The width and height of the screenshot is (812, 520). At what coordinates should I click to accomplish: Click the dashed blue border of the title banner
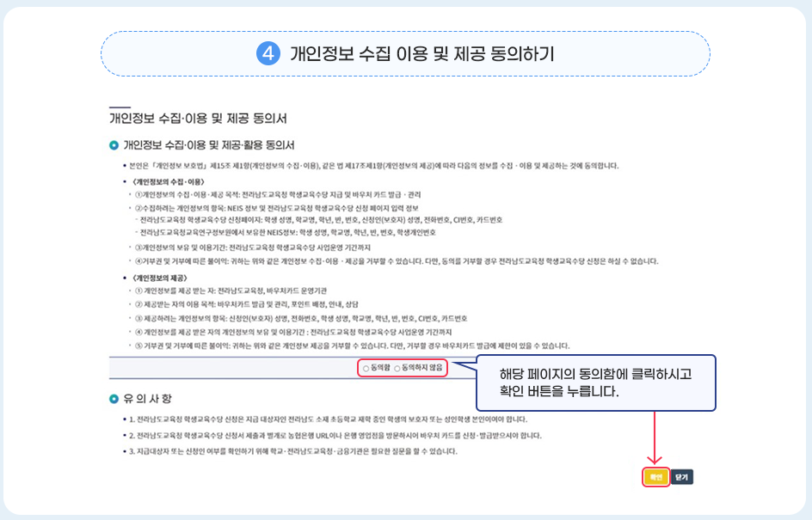(x=406, y=32)
